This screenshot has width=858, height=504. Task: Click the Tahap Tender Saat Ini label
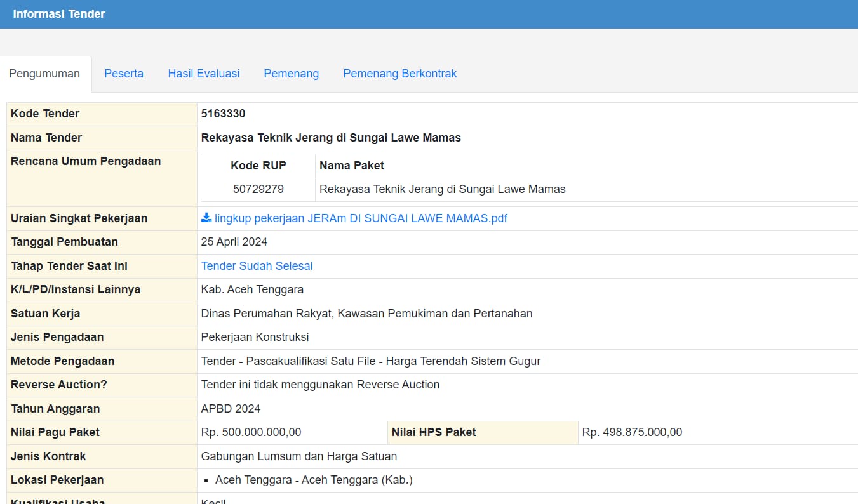[69, 266]
